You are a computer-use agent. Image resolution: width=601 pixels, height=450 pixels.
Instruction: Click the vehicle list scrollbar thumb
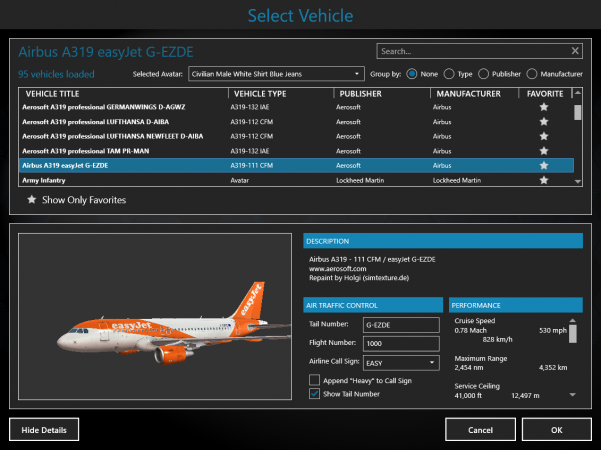coord(578,113)
